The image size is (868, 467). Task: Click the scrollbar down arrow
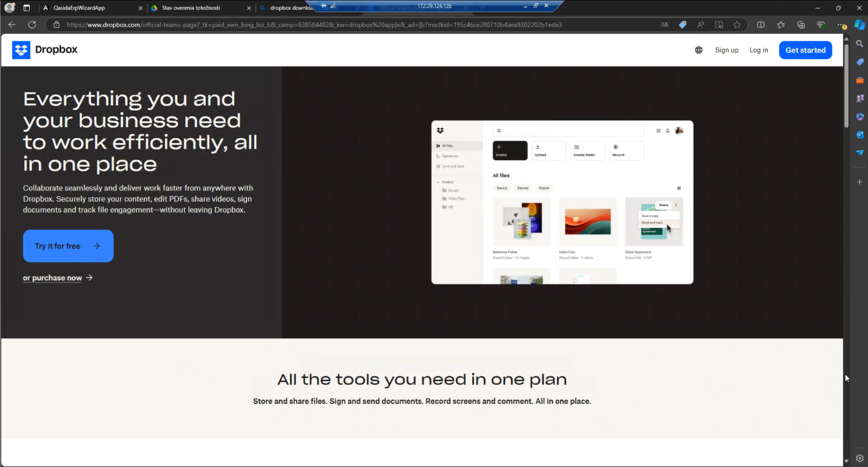[x=846, y=461]
